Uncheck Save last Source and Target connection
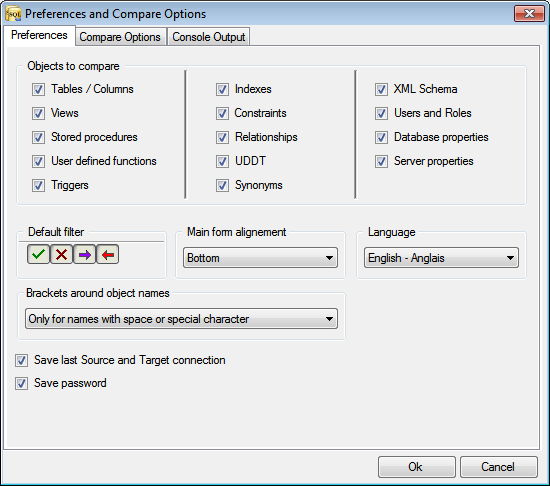This screenshot has width=550, height=486. [x=21, y=360]
